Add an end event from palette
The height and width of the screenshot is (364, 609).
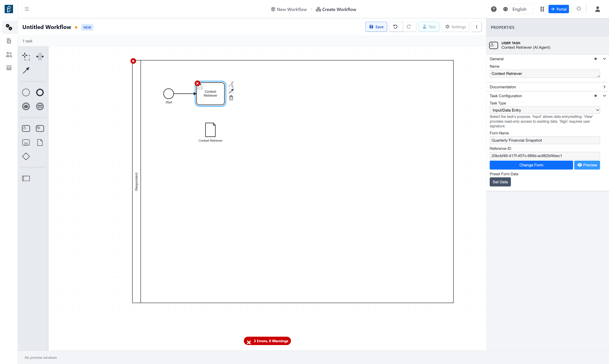[x=40, y=92]
